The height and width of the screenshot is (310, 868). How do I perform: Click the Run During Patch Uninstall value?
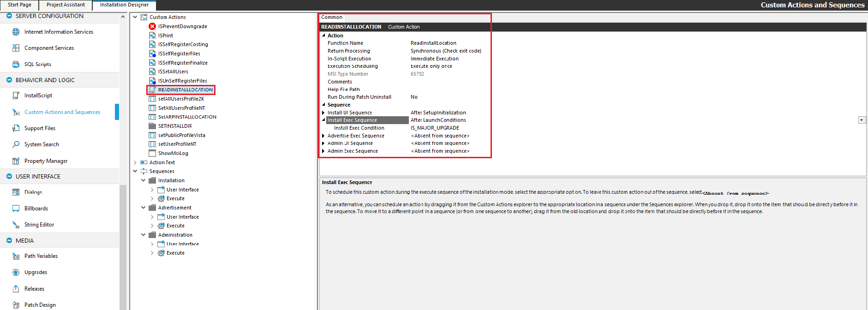(414, 97)
